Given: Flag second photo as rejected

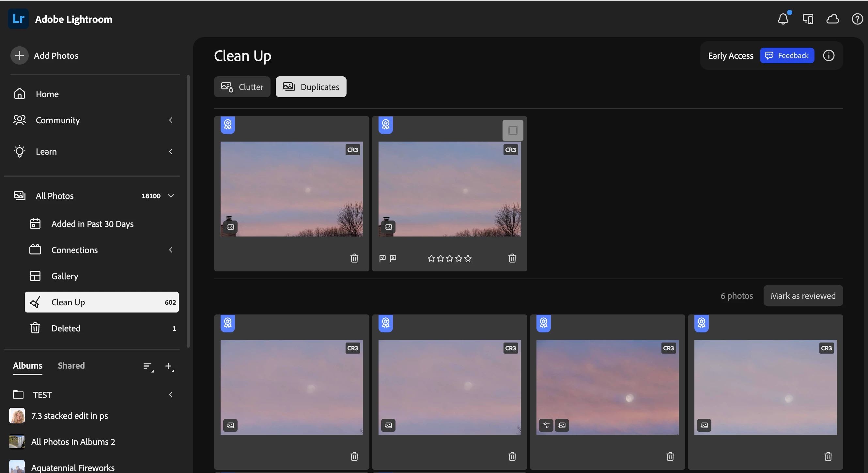Looking at the screenshot, I should [393, 258].
